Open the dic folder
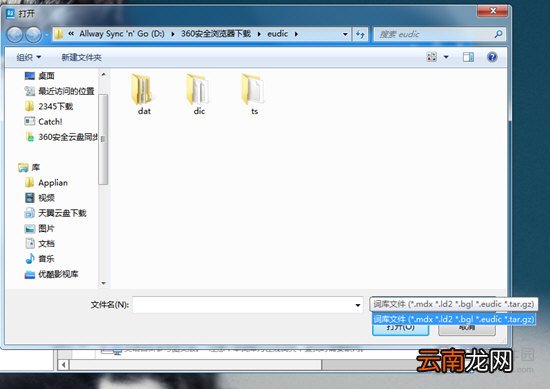 coord(199,94)
